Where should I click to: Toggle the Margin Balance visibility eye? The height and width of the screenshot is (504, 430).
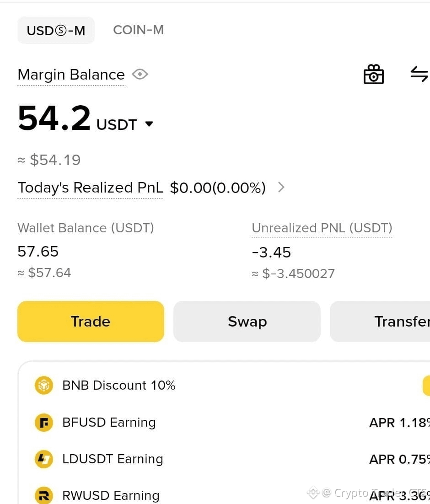(140, 74)
